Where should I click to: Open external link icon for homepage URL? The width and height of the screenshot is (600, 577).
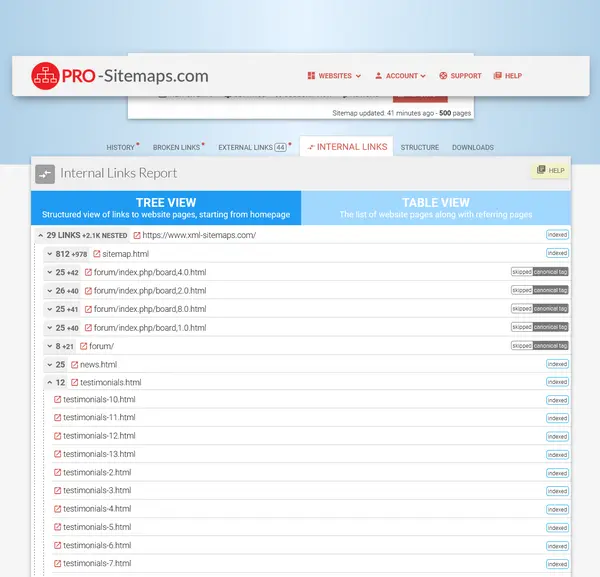137,235
